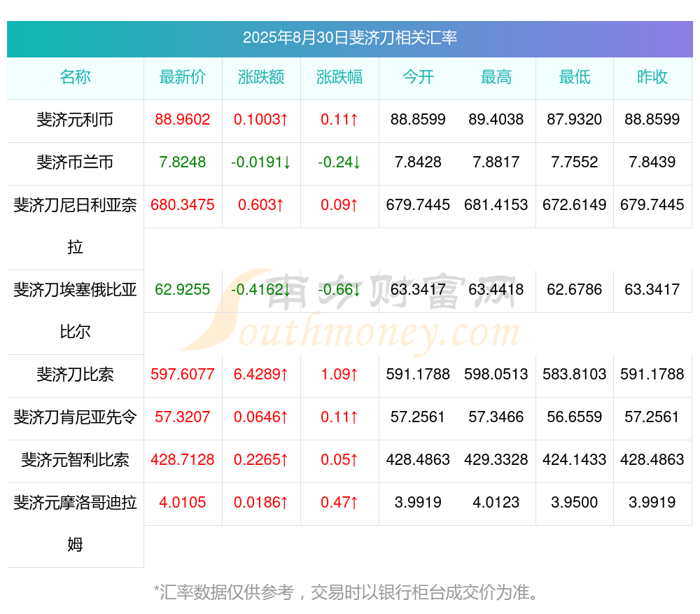Click the change value -0.4162↓
This screenshot has height=614, width=700.
261,289
